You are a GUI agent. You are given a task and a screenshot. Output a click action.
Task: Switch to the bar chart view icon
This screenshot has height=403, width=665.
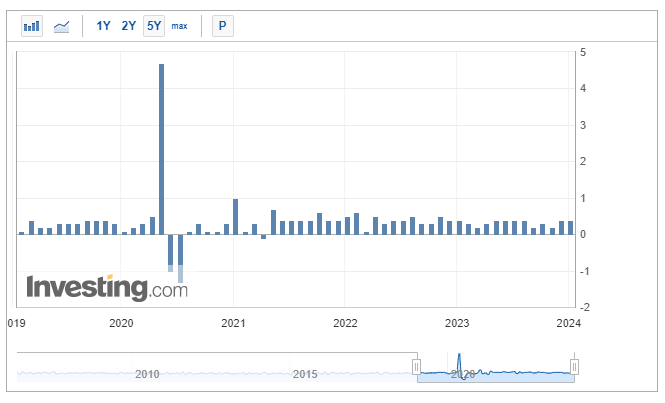(32, 26)
